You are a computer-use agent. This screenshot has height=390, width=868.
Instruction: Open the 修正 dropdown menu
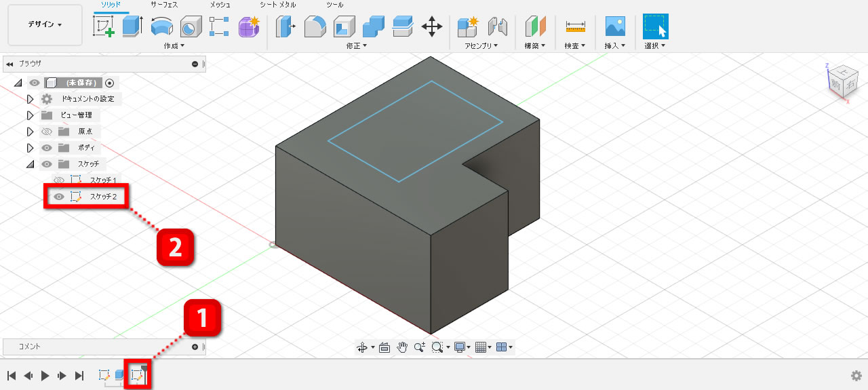click(x=356, y=45)
